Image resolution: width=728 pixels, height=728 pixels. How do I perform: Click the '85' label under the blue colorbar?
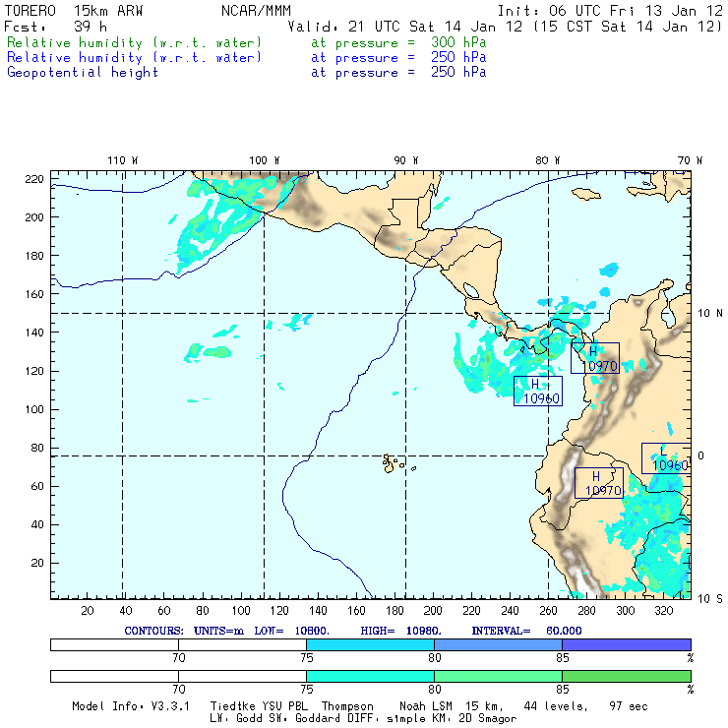click(x=563, y=658)
